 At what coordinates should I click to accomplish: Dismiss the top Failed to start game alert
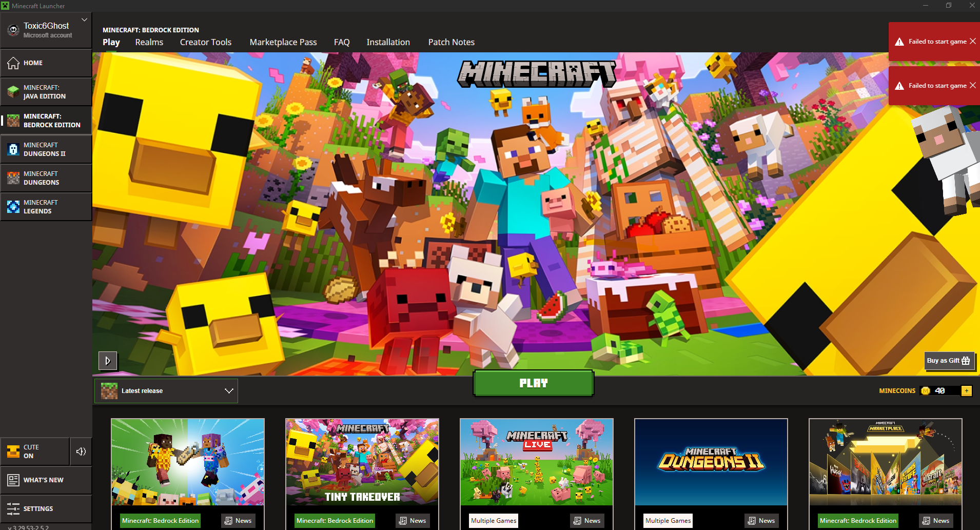(973, 42)
